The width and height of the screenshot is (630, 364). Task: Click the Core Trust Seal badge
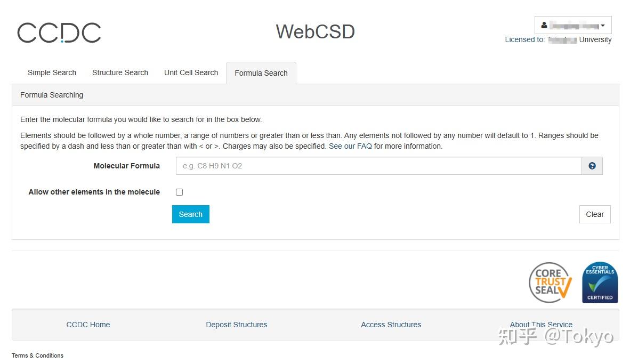tap(550, 282)
